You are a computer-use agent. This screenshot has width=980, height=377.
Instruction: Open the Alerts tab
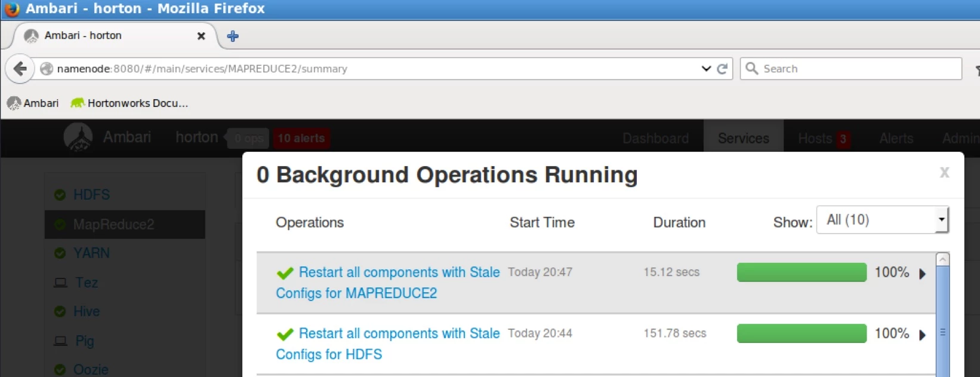[896, 139]
